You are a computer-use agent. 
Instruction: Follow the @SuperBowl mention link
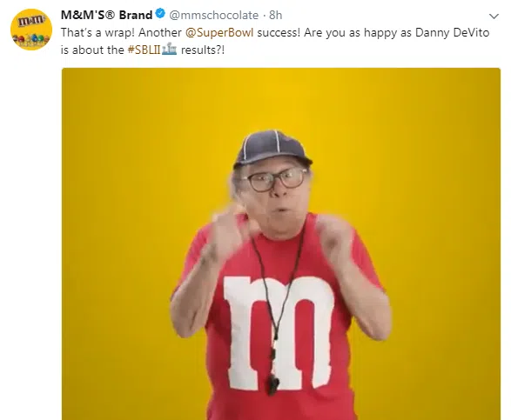(x=219, y=32)
